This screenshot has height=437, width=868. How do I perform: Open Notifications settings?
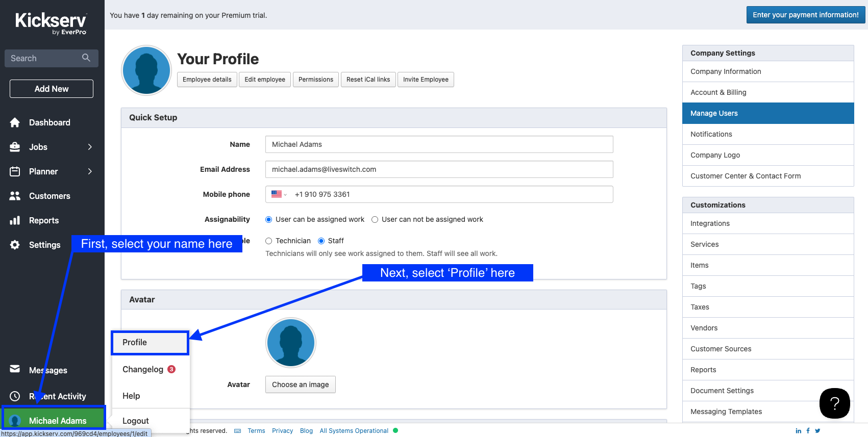[x=768, y=134]
